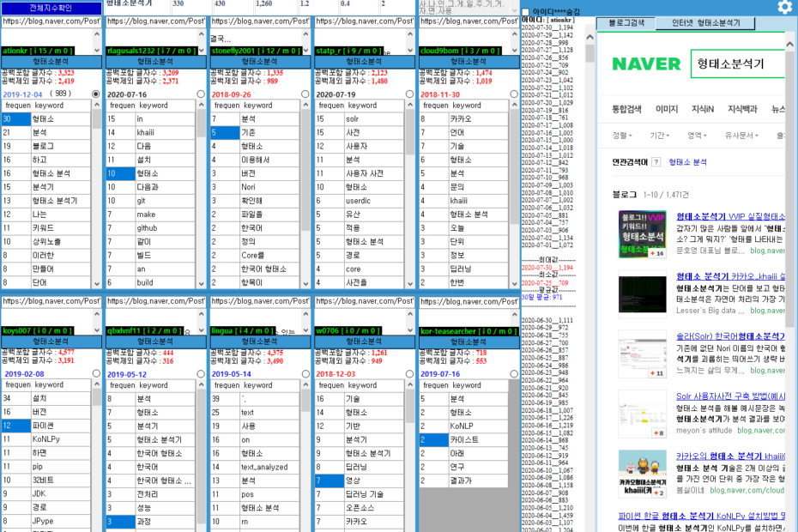Click 형태소분석 button under cloud9bom

tap(469, 62)
